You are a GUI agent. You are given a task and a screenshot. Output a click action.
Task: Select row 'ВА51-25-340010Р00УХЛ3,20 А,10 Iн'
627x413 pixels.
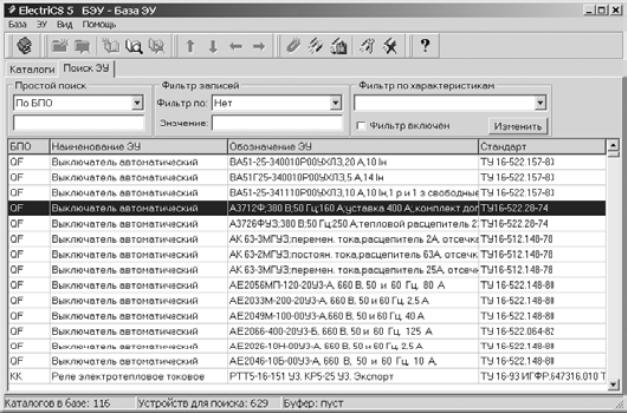[x=307, y=162]
